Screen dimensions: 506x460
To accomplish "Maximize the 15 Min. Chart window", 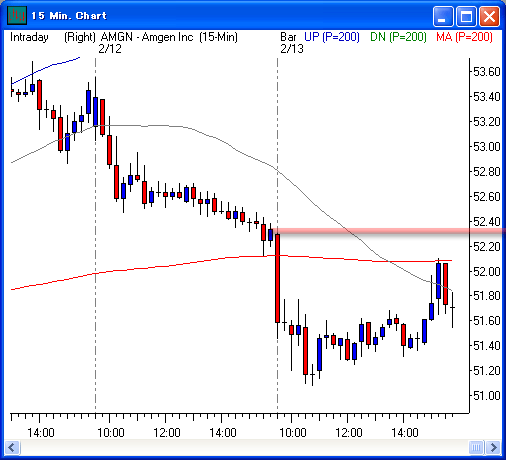I will [x=466, y=16].
